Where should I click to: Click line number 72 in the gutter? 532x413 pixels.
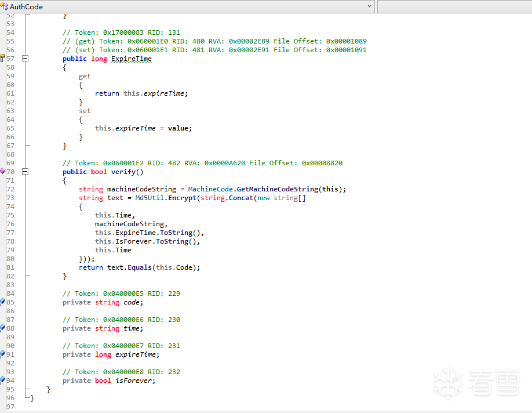(x=10, y=189)
